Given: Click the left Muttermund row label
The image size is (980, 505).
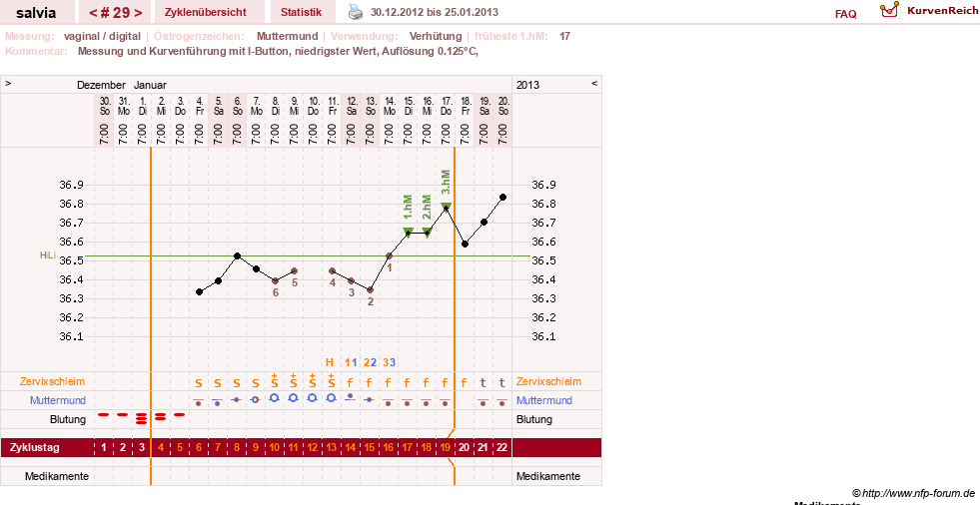Looking at the screenshot, I should click(58, 400).
